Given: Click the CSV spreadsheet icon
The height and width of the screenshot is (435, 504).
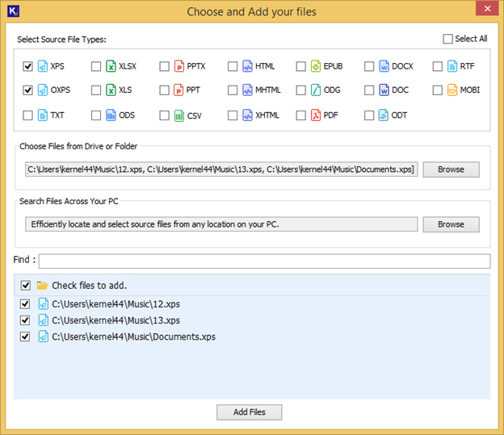Looking at the screenshot, I should [x=179, y=115].
